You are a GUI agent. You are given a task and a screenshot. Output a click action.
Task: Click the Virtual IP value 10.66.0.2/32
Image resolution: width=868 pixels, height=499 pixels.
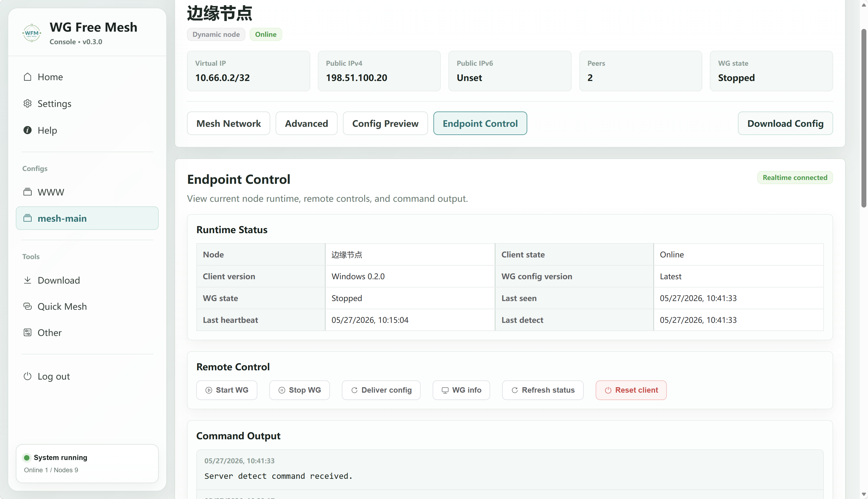click(x=222, y=78)
